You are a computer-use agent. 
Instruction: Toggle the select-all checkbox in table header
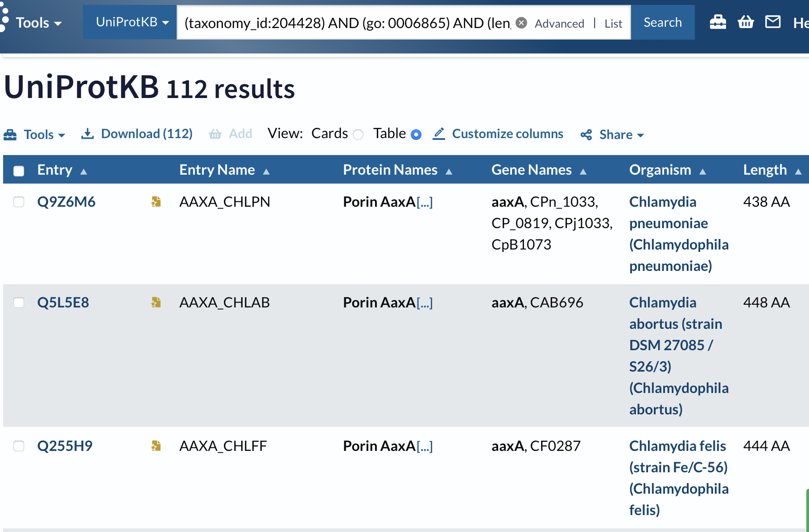pos(19,171)
